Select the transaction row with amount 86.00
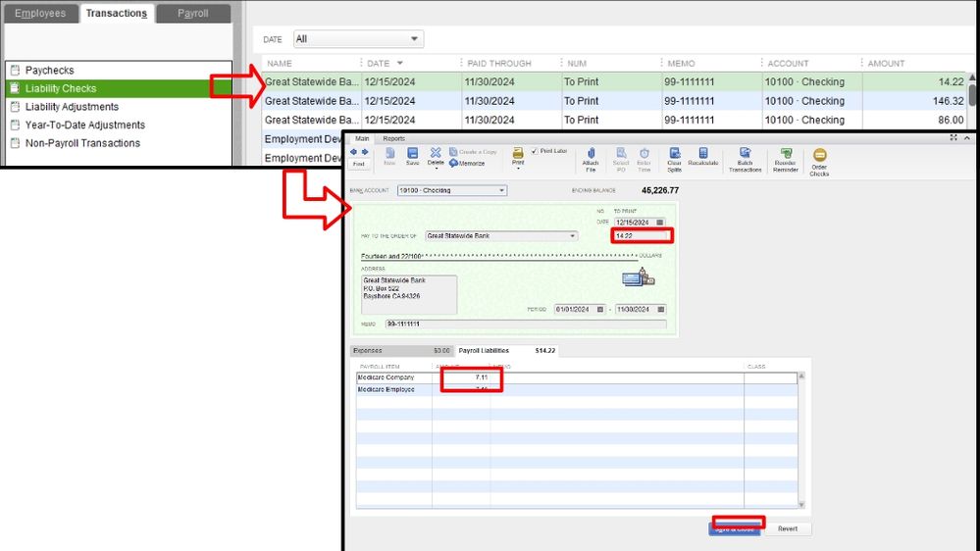This screenshot has height=551, width=980. [615, 120]
